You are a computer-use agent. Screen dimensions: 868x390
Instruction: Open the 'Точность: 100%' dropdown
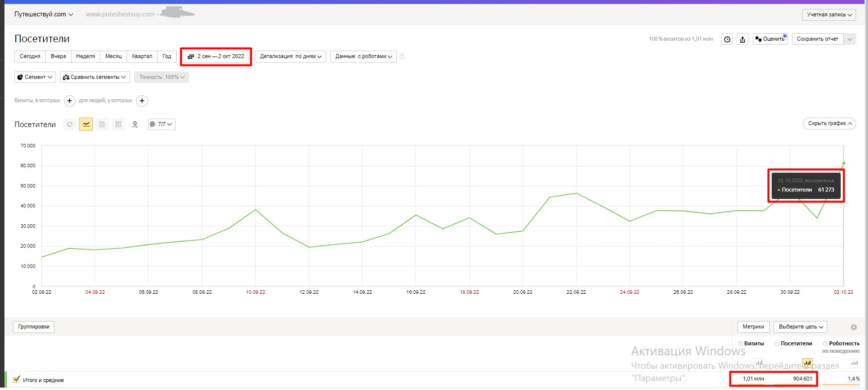pyautogui.click(x=161, y=77)
